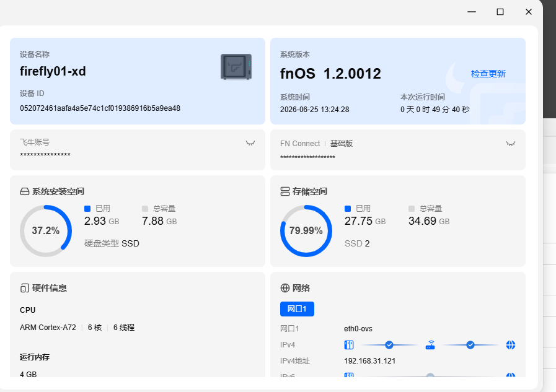
Task: Click the eth0-ovs interface name
Action: pyautogui.click(x=358, y=329)
